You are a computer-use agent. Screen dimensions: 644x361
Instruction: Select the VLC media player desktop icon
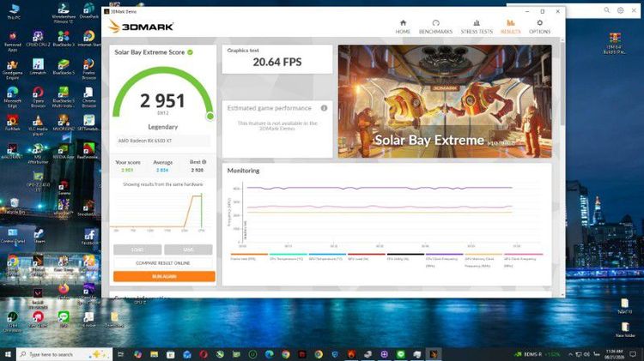click(38, 125)
